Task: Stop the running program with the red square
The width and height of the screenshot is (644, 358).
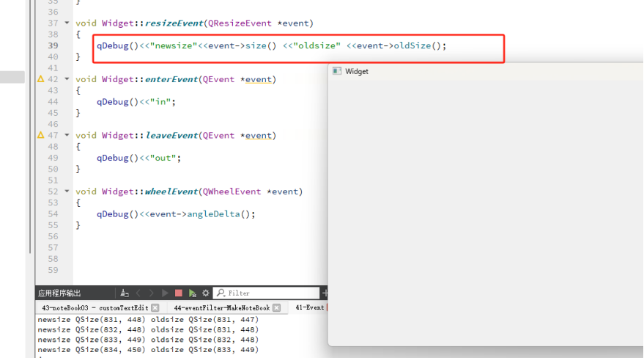Action: click(x=178, y=293)
